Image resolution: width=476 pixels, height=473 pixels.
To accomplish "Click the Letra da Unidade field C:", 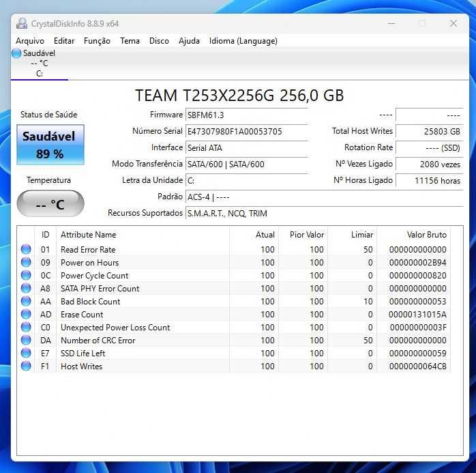I will [246, 181].
